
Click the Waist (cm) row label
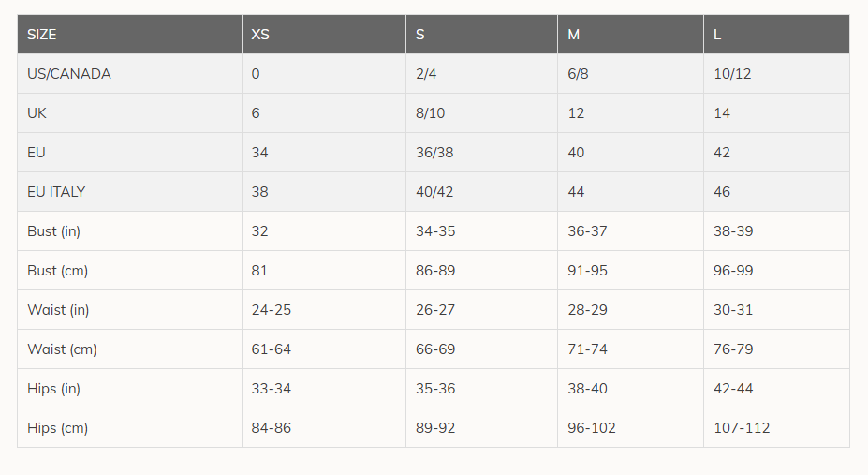[x=62, y=349]
